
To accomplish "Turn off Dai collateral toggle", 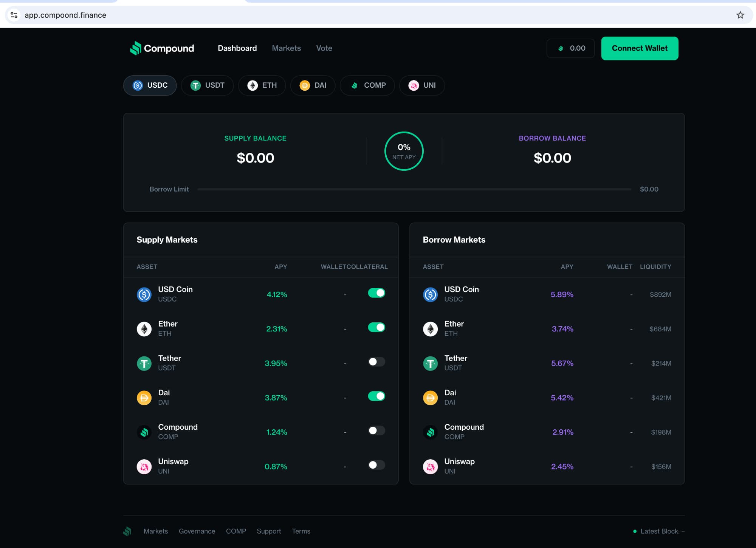I will pyautogui.click(x=376, y=396).
